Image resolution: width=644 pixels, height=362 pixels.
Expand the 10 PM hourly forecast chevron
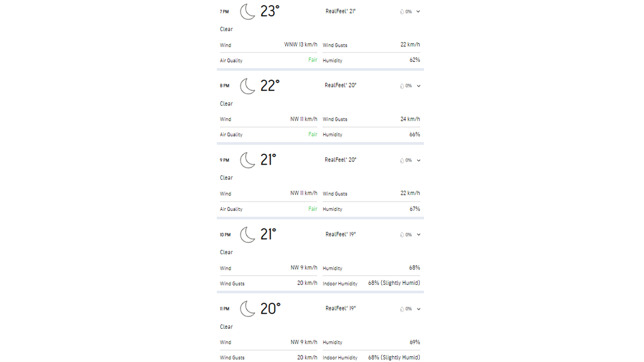tap(418, 234)
